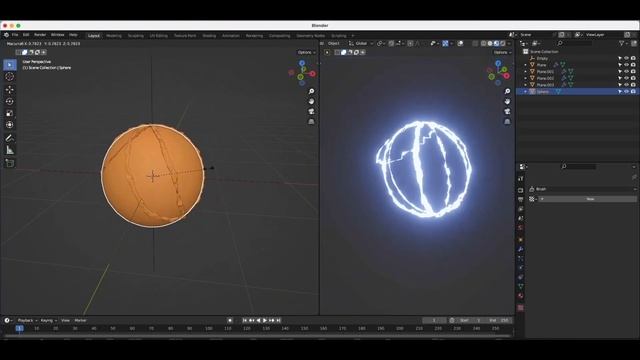640x360 pixels.
Task: Click the End frame field in timeline
Action: (500, 320)
